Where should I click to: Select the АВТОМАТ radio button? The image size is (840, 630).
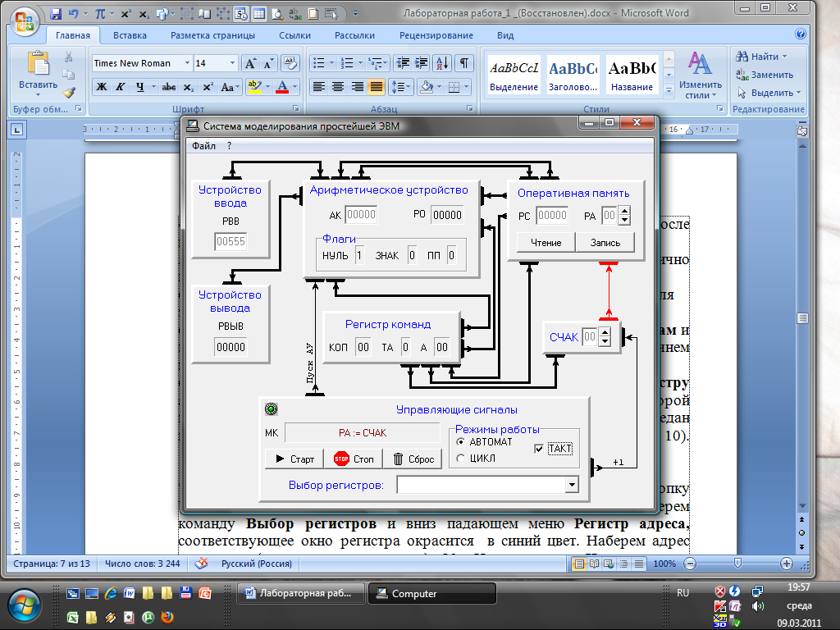click(x=460, y=442)
